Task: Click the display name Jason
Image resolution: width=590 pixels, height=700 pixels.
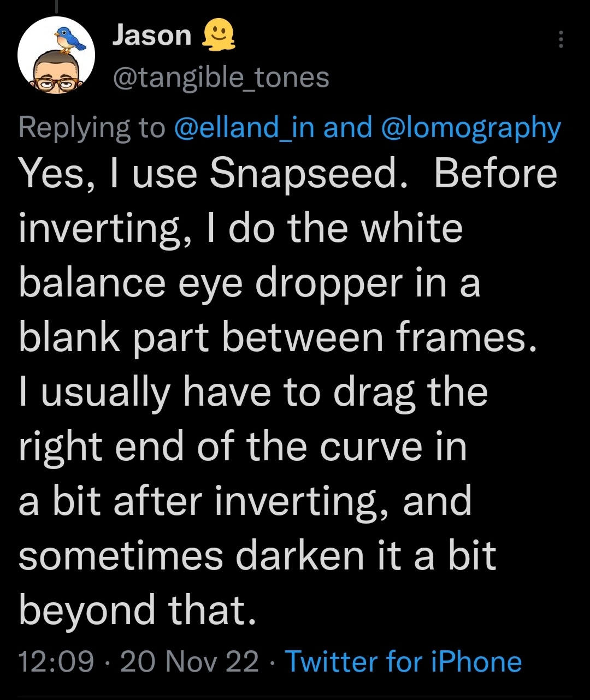Action: coord(151,37)
